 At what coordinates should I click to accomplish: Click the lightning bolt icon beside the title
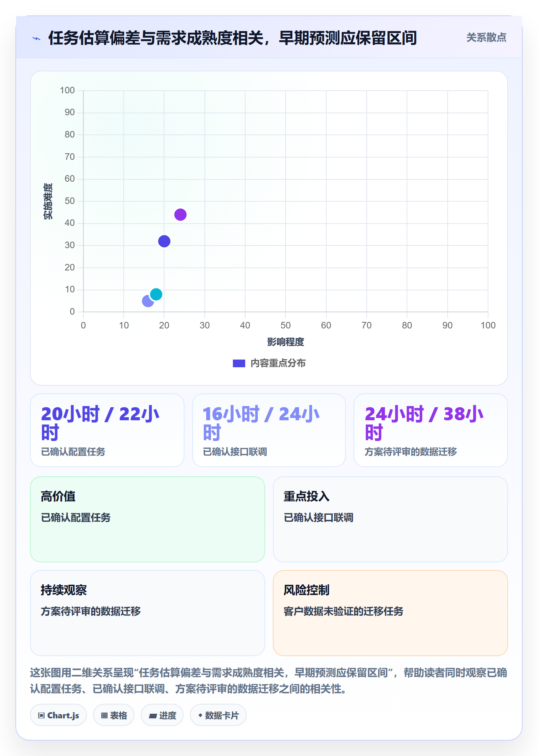point(37,38)
